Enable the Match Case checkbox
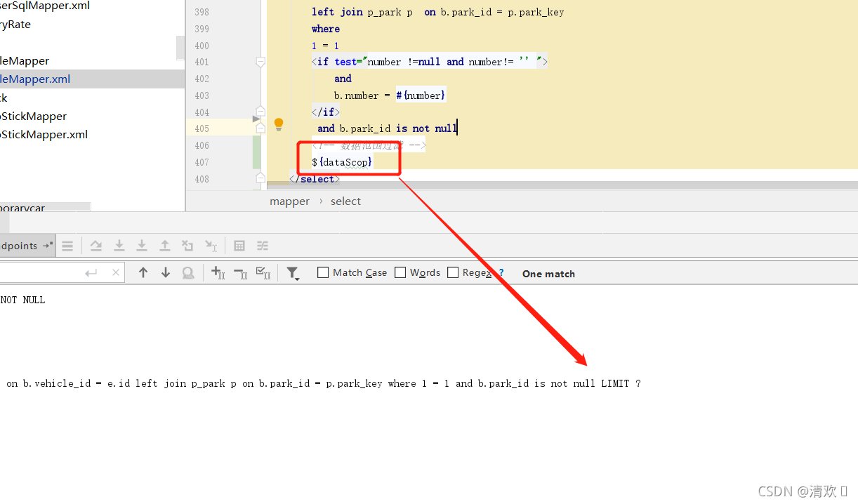The height and width of the screenshot is (504, 858). (x=323, y=272)
